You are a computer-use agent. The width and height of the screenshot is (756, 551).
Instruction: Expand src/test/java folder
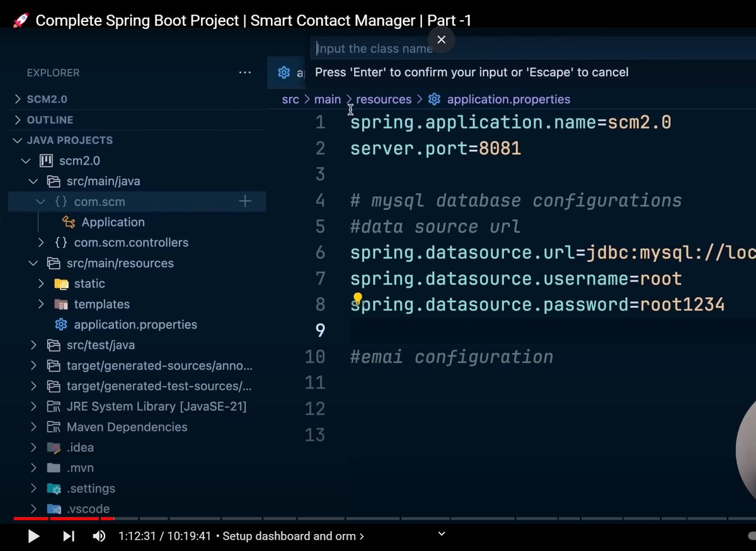[x=33, y=345]
